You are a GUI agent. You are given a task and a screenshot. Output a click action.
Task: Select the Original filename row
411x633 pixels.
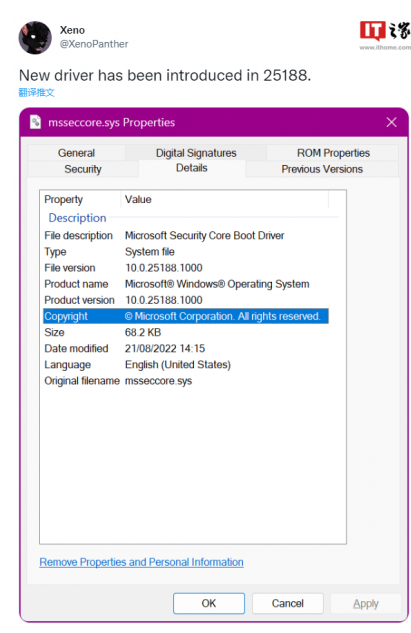click(x=186, y=381)
